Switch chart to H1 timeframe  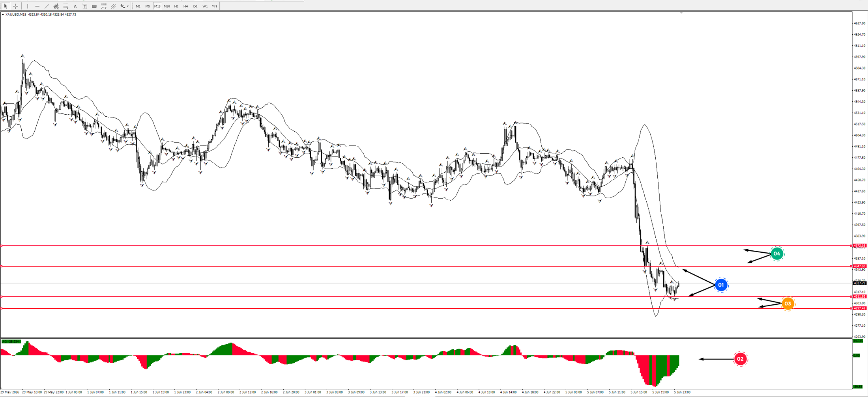tap(176, 6)
